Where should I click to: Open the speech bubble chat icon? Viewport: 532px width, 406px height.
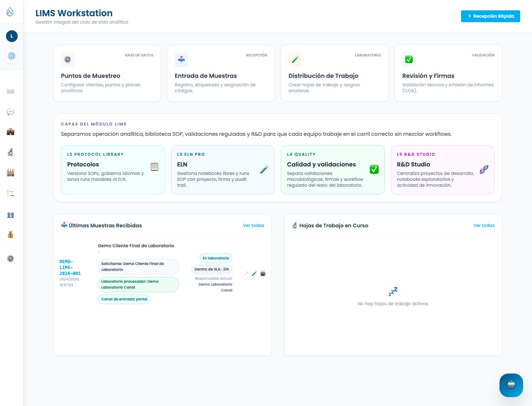(11, 112)
